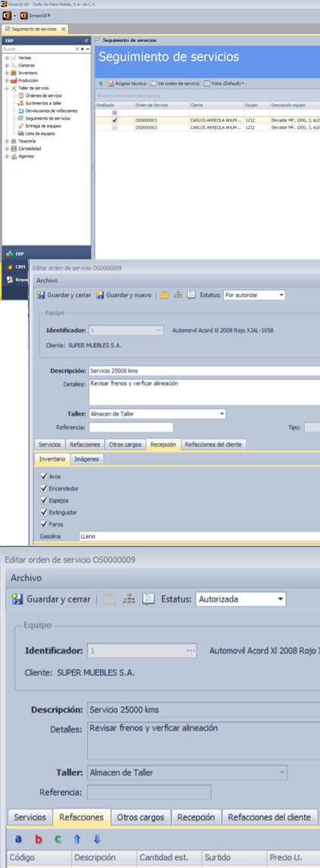Uncheck the Aros inventory checkbox
320x868 pixels.
point(44,476)
